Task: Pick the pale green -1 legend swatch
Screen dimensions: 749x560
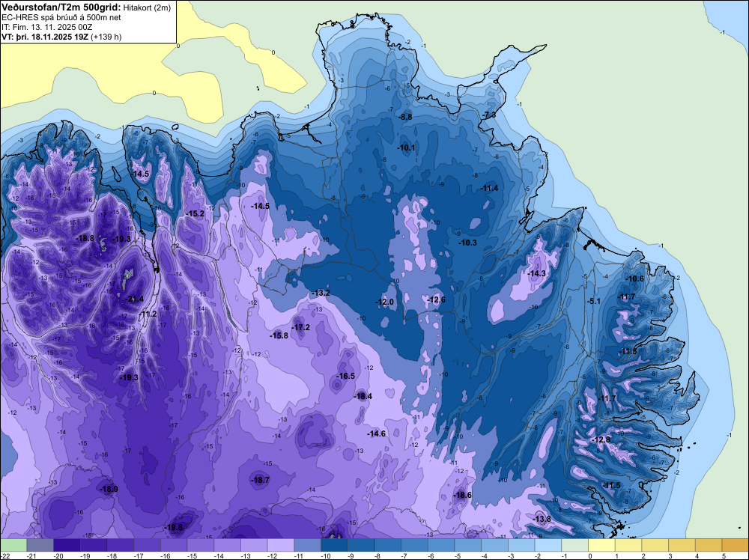Action: pyautogui.click(x=575, y=545)
